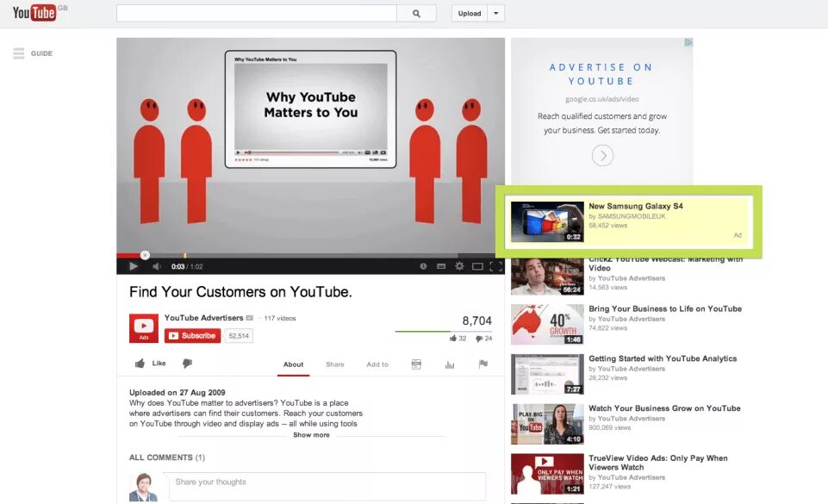The image size is (828, 504).
Task: Open YouTube Advertisers channel name link
Action: (204, 318)
